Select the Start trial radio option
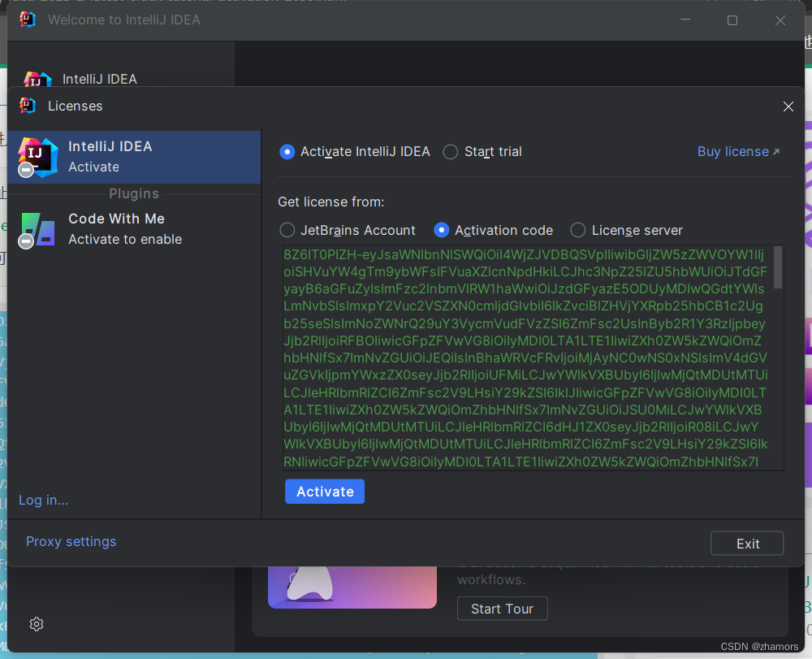This screenshot has width=812, height=659. point(451,152)
